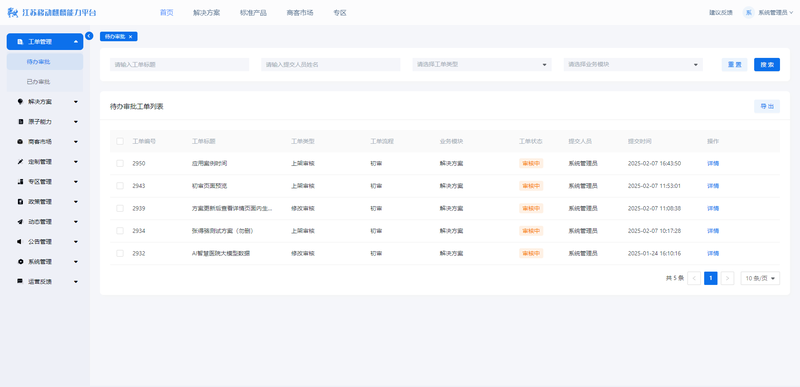
Task: Click the 系统管理员 user avatar
Action: (748, 13)
